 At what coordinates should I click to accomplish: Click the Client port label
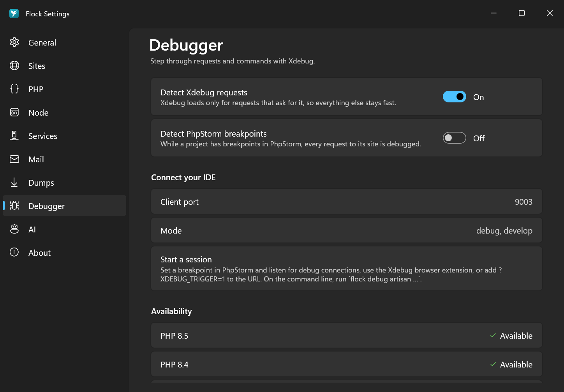coord(180,202)
